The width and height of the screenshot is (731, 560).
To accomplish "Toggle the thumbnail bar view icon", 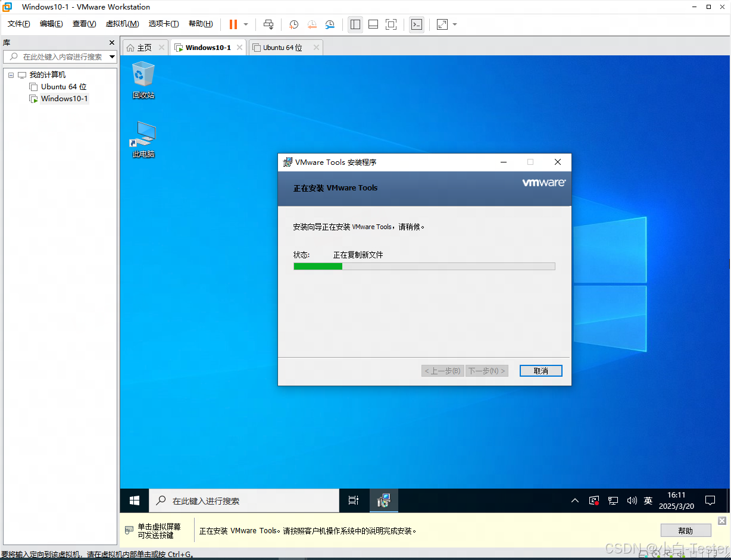I will [373, 24].
